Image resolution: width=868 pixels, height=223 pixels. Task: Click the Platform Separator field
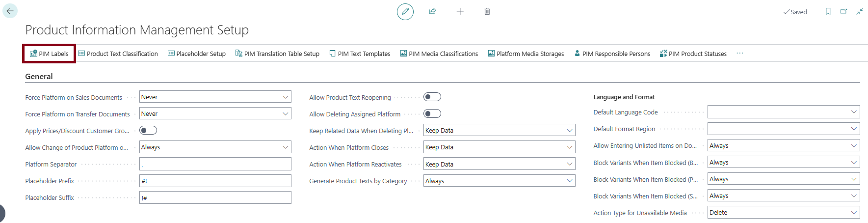pyautogui.click(x=215, y=164)
